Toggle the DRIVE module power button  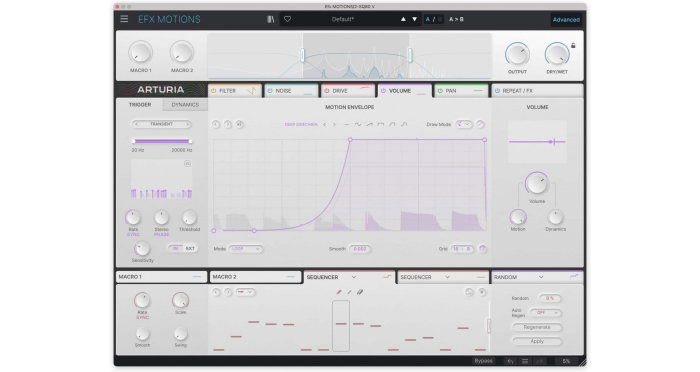point(327,91)
